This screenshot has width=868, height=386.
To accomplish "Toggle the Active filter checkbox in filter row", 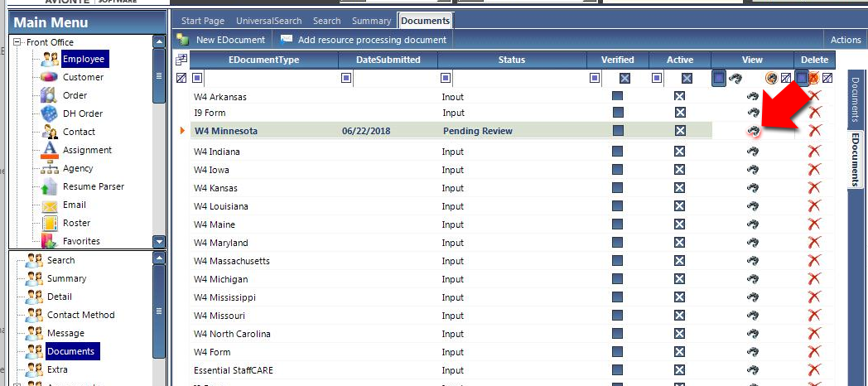I will pos(687,79).
